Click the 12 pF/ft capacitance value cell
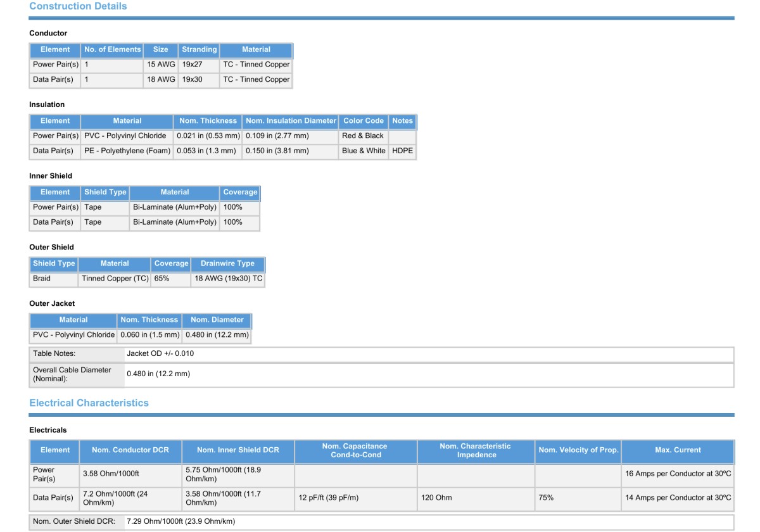 328,498
